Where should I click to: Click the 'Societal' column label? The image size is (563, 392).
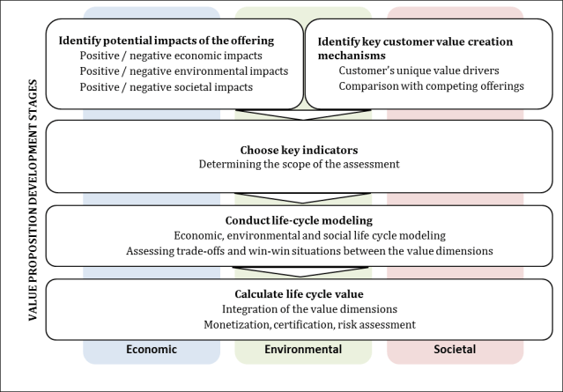(x=454, y=350)
